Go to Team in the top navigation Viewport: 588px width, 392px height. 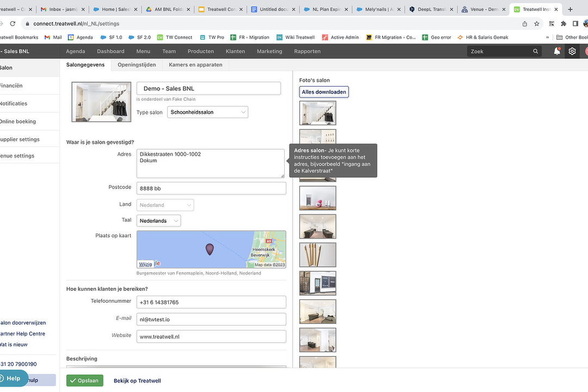tap(169, 51)
